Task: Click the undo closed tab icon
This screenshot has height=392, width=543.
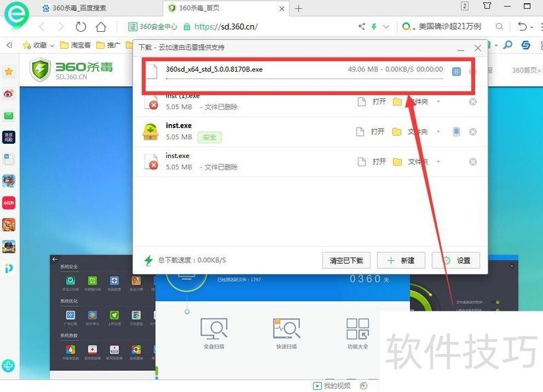Action: point(522,26)
